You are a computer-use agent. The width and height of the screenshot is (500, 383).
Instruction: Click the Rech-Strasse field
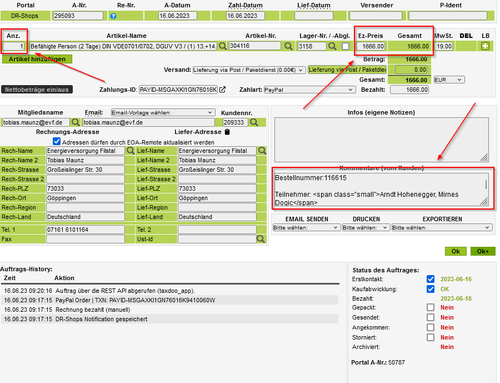(x=85, y=169)
